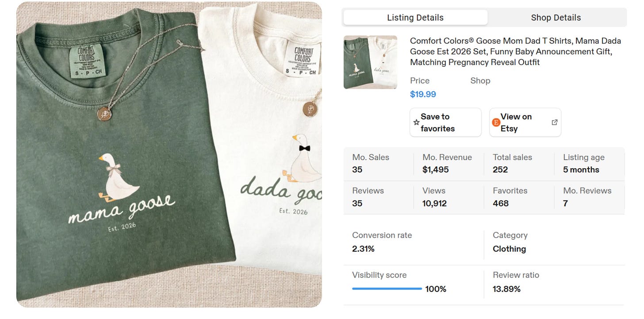Image resolution: width=644 pixels, height=319 pixels.
Task: Switch to the Shop Details tab
Action: pyautogui.click(x=556, y=18)
